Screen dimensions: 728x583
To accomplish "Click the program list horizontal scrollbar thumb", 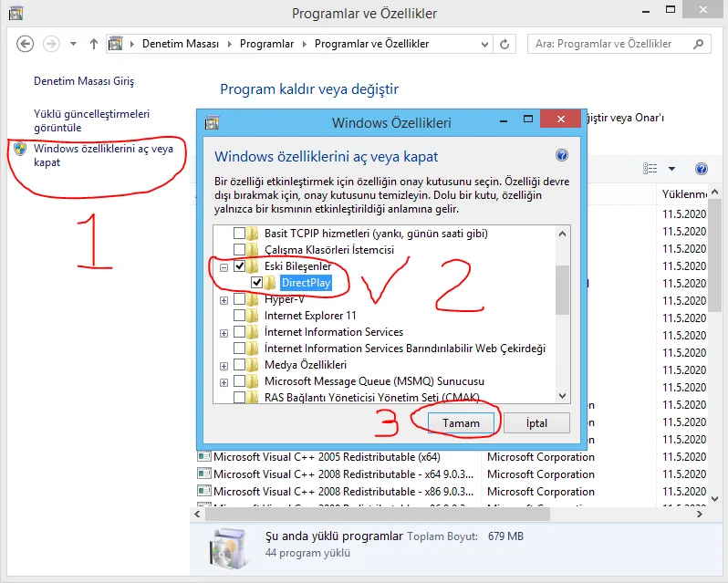I will (378, 514).
